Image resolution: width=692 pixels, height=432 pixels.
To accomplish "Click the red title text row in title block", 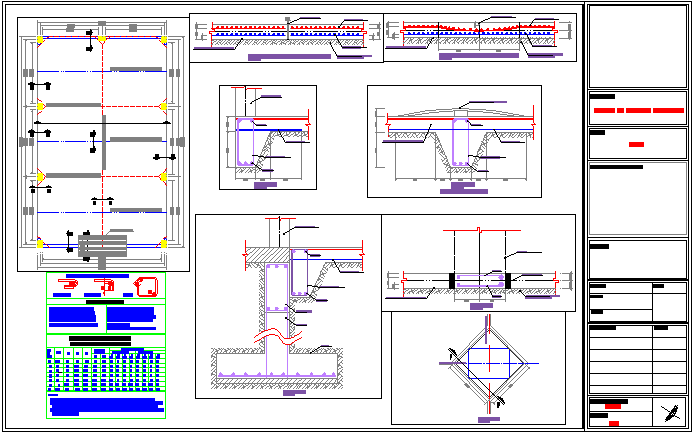I will pos(638,109).
